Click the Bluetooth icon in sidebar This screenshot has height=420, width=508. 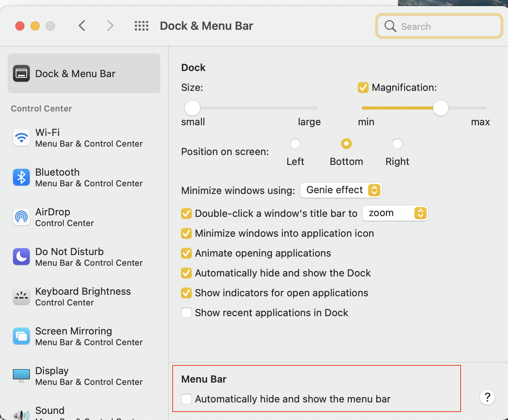(21, 177)
